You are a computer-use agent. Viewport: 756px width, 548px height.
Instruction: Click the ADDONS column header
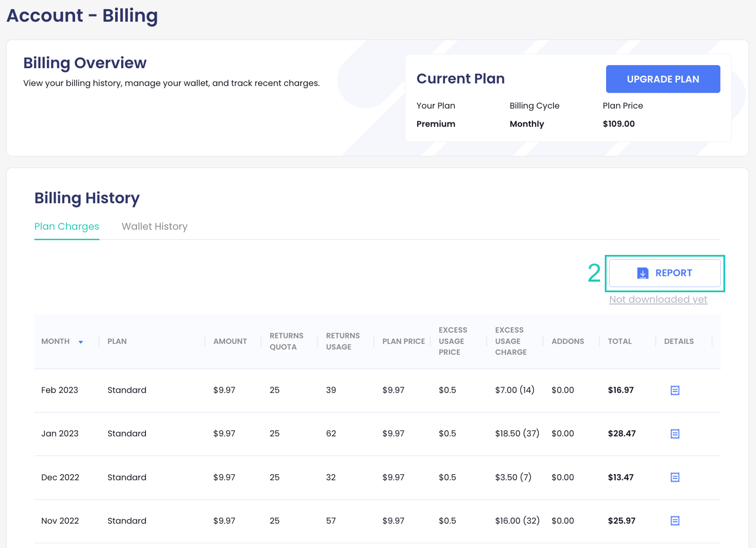point(567,341)
